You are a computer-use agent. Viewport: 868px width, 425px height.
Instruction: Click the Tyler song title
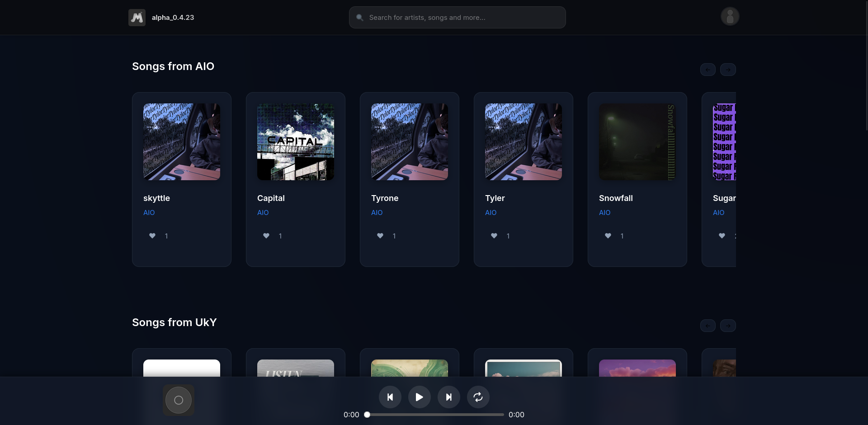495,198
